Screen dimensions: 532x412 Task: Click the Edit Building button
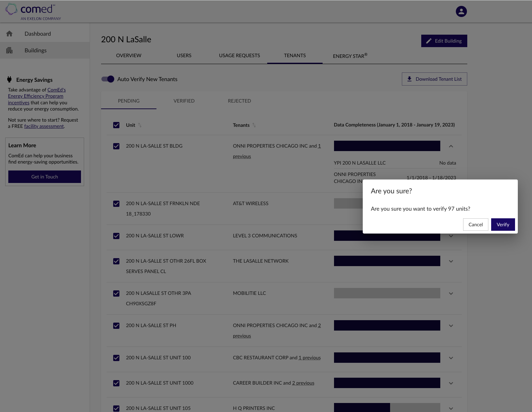click(444, 41)
